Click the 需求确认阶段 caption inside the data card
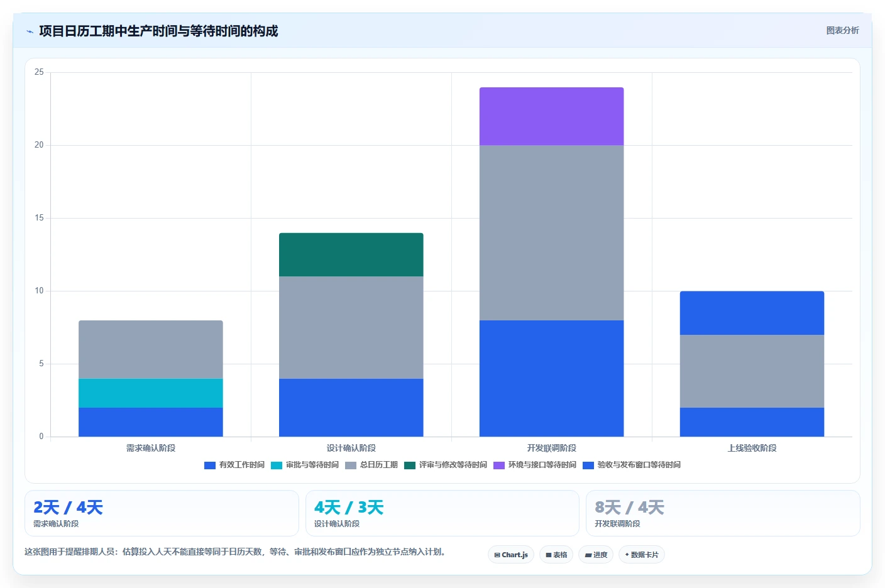The height and width of the screenshot is (588, 885). [56, 524]
